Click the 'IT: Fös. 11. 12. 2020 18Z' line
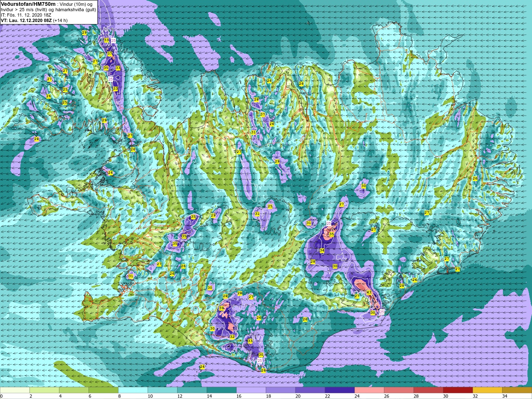The width and height of the screenshot is (532, 399). pos(26,15)
